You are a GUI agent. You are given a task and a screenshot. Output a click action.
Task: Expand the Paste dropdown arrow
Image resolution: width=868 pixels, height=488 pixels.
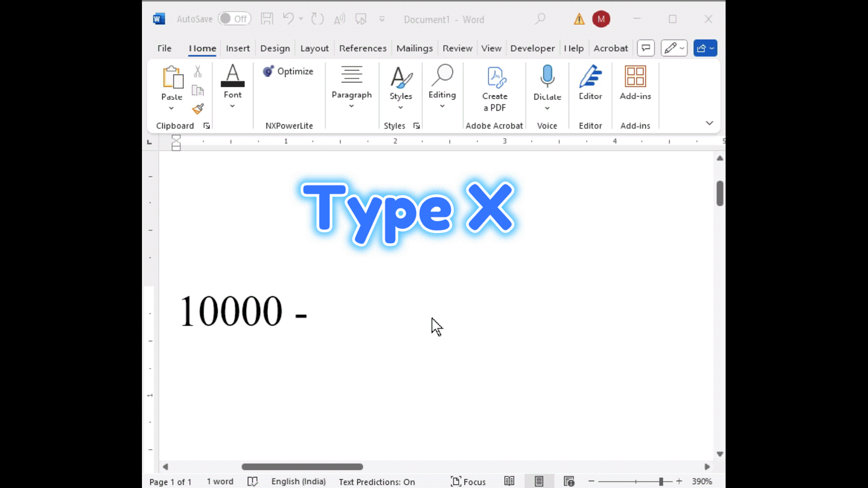pos(171,108)
